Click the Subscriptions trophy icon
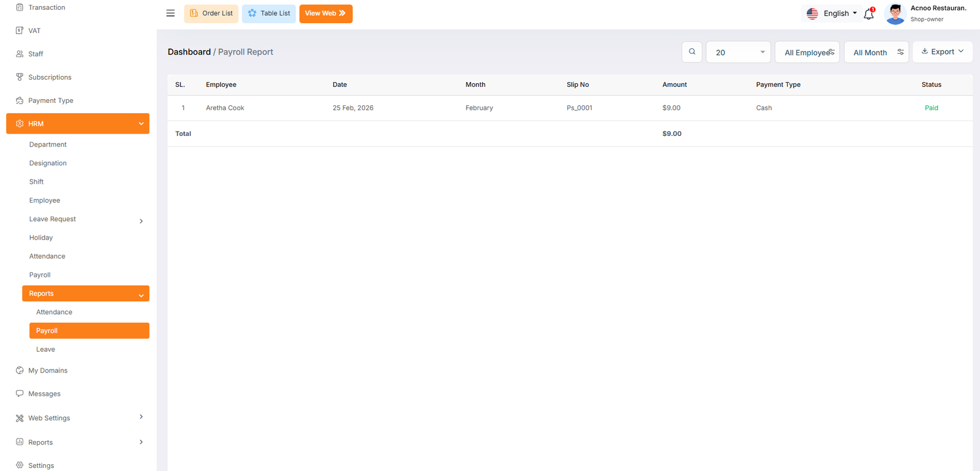Image resolution: width=980 pixels, height=471 pixels. tap(20, 77)
